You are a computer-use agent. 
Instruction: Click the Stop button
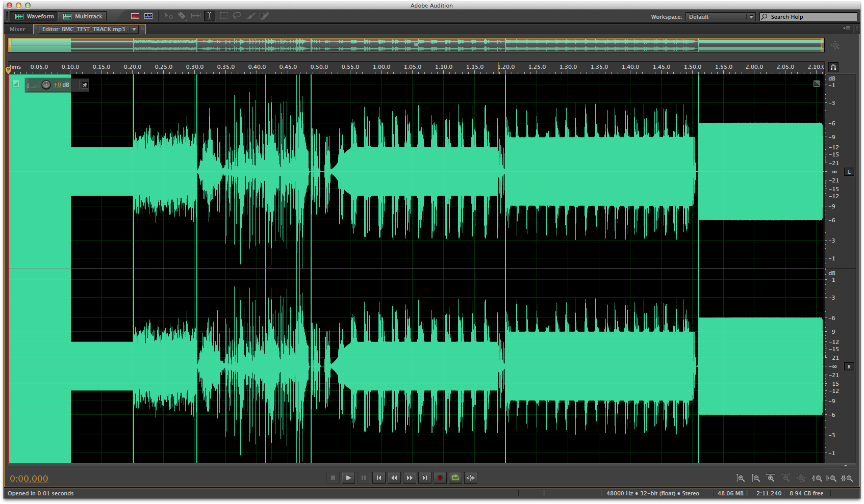[x=333, y=478]
